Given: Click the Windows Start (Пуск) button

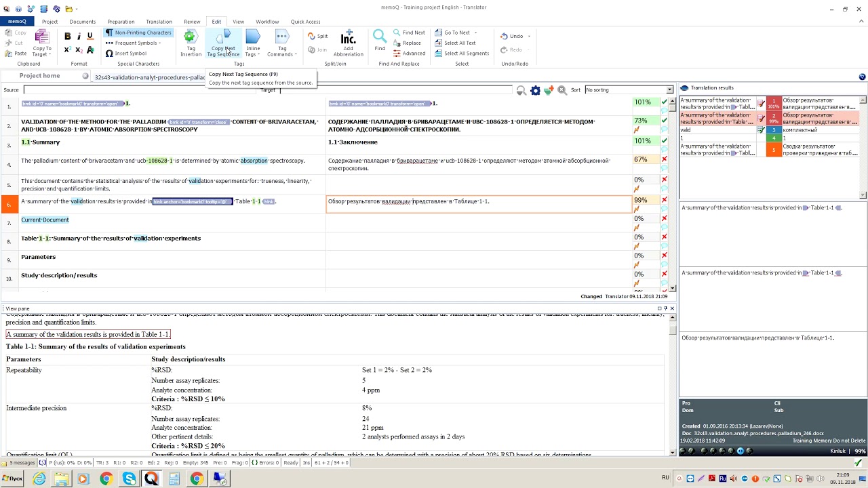Looking at the screenshot, I should coord(14,479).
